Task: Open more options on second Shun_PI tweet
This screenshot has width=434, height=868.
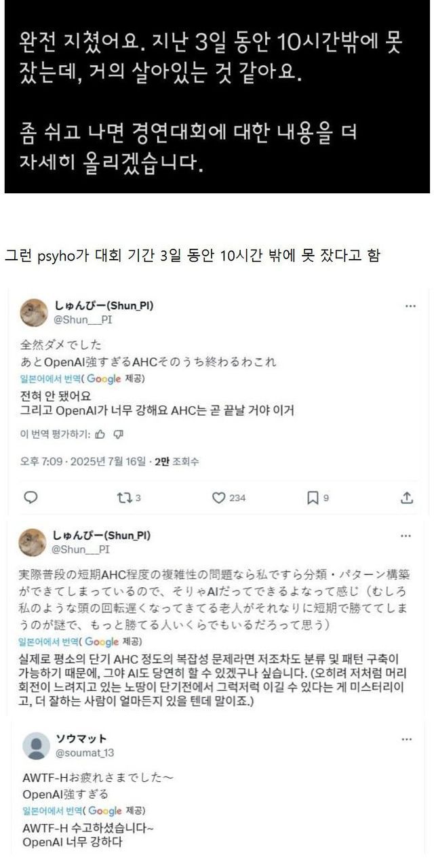Action: [406, 536]
